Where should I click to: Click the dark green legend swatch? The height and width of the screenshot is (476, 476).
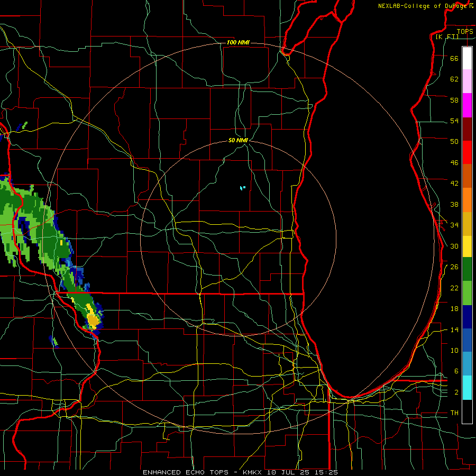click(467, 269)
